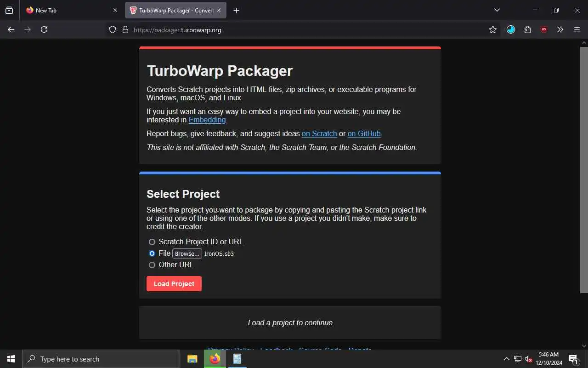Screen dimensions: 588x368
Task: Expand more tools overflow chevron
Action: pos(560,29)
